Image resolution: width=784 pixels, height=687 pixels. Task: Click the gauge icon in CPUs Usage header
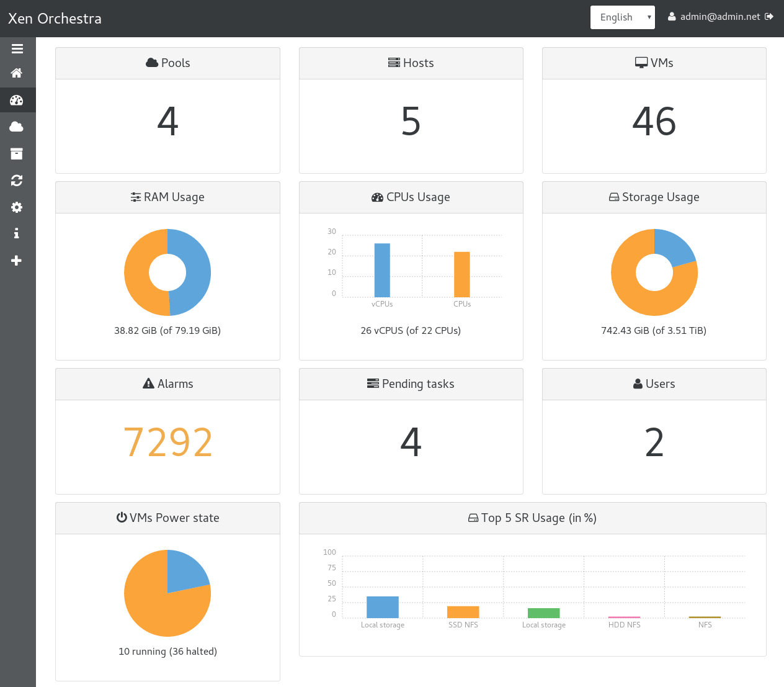coord(377,197)
